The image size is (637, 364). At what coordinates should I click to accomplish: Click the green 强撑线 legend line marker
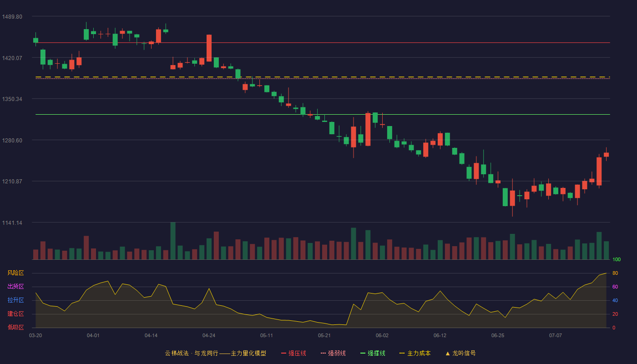coord(363,353)
